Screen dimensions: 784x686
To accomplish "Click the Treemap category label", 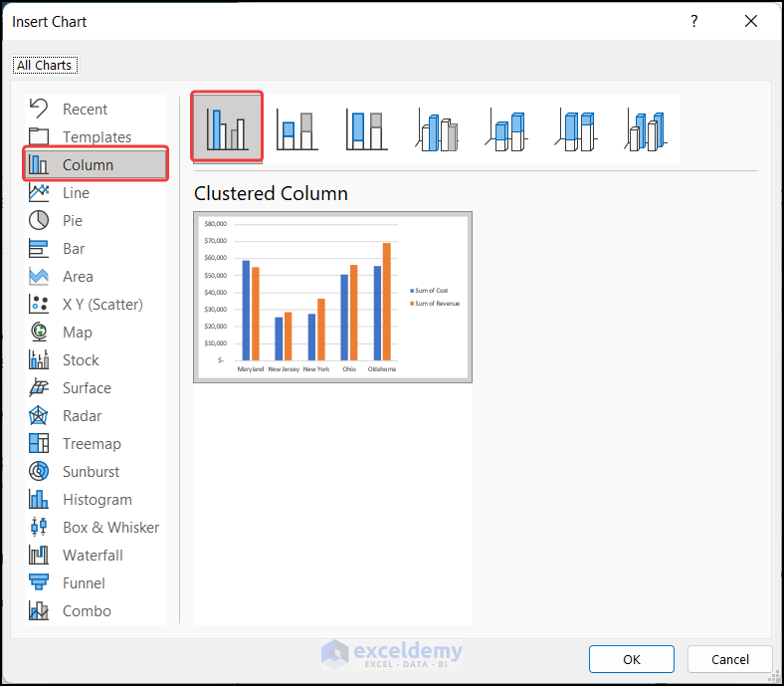I will coord(92,444).
